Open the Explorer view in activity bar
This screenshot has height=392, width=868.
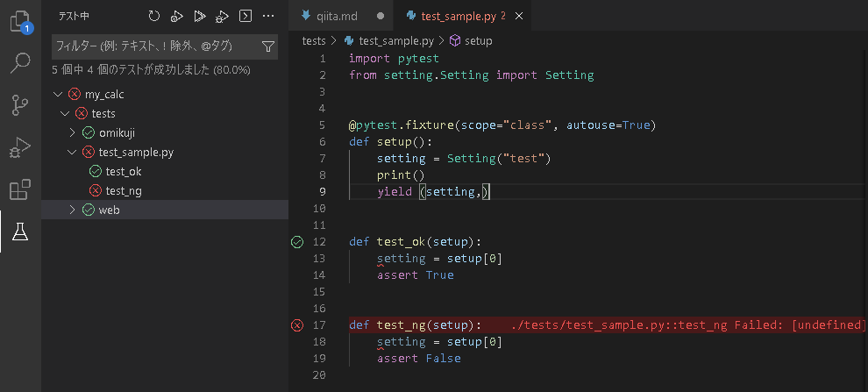tap(20, 22)
